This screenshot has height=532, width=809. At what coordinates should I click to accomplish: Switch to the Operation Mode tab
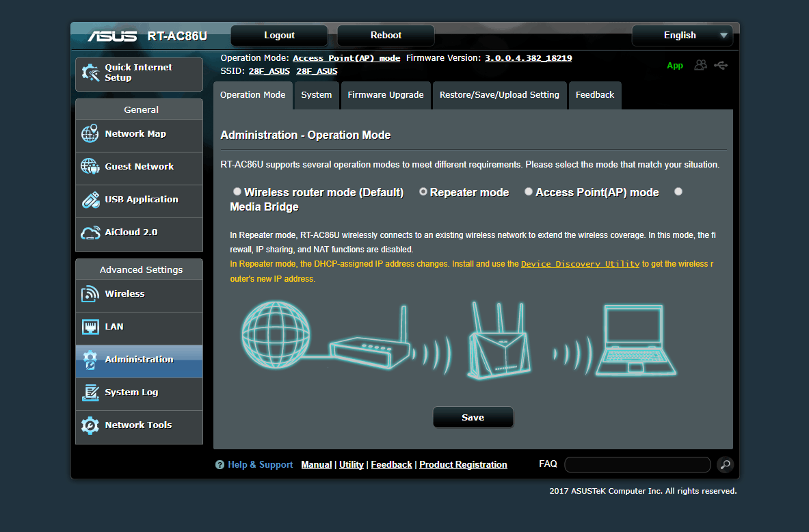pyautogui.click(x=253, y=96)
